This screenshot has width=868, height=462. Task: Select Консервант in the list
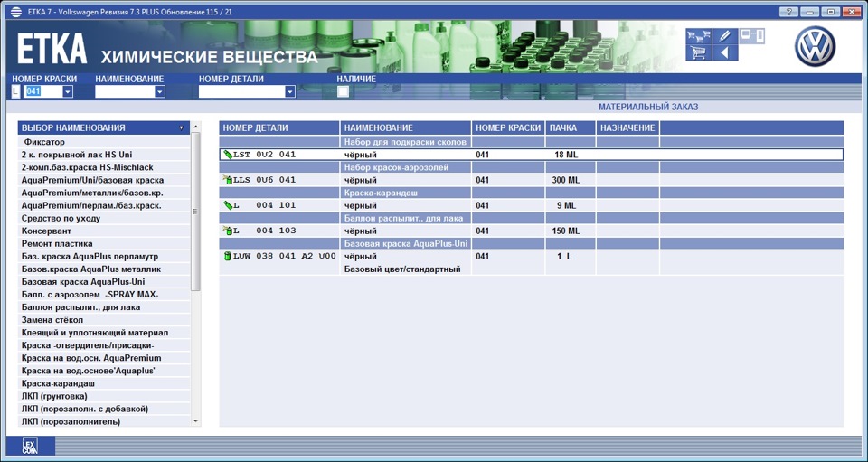tap(104, 231)
